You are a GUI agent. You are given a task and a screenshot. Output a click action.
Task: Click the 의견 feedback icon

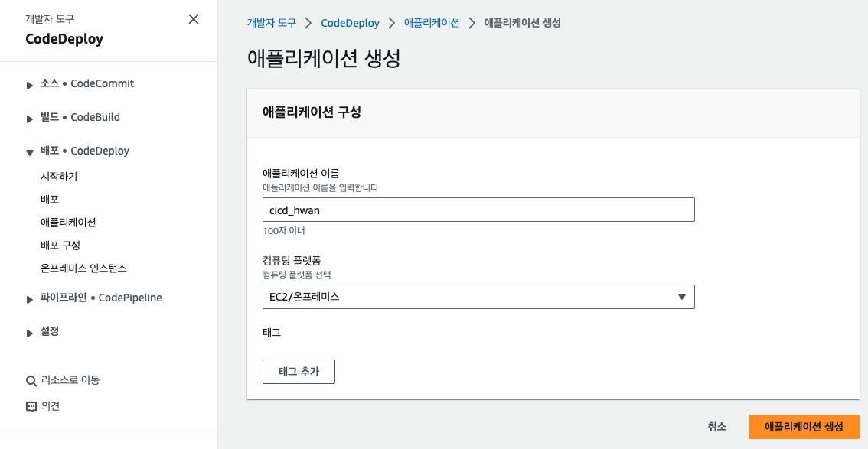(x=31, y=406)
